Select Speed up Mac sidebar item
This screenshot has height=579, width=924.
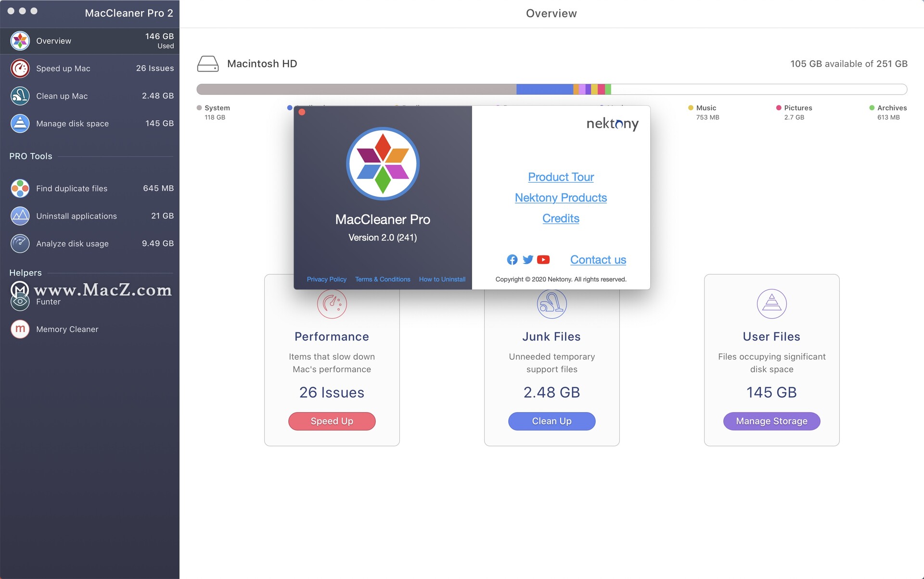coord(90,68)
